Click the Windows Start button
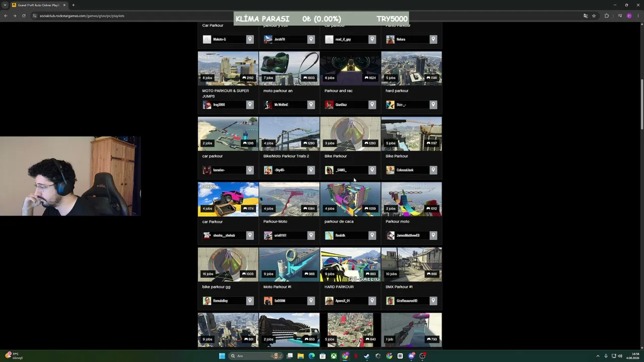This screenshot has width=644, height=362. click(222, 356)
